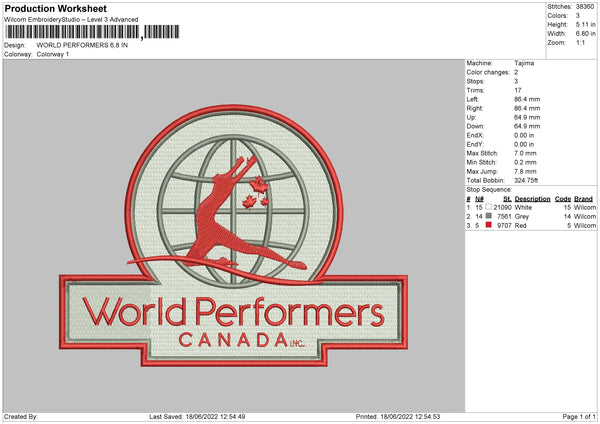Viewport: 600px width, 424px height.
Task: Click the Red thread color swatch
Action: tap(488, 225)
